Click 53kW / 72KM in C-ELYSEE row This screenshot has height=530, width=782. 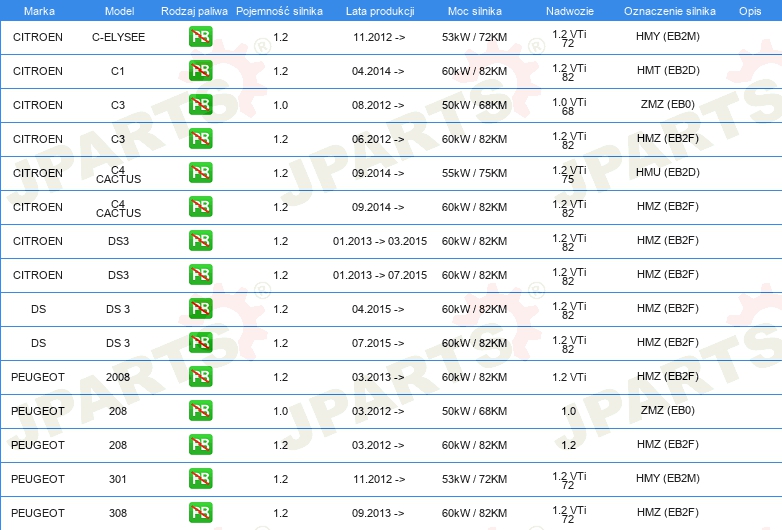point(474,37)
